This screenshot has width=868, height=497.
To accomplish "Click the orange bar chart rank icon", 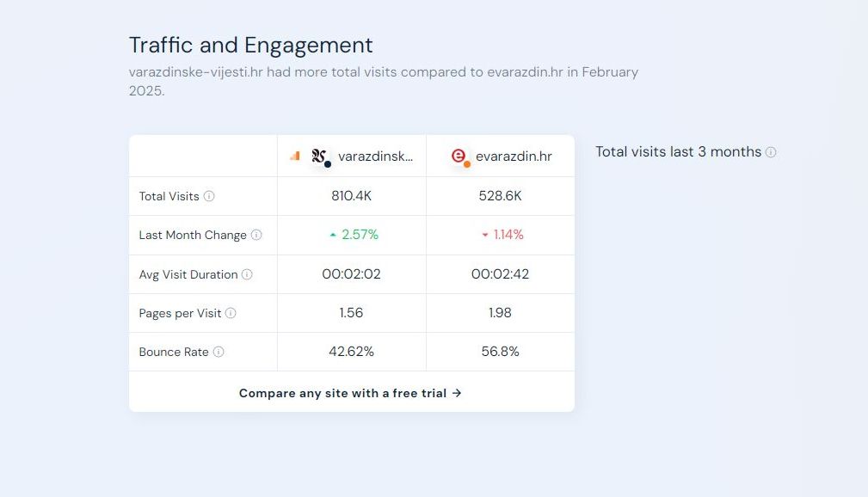I will (x=295, y=156).
